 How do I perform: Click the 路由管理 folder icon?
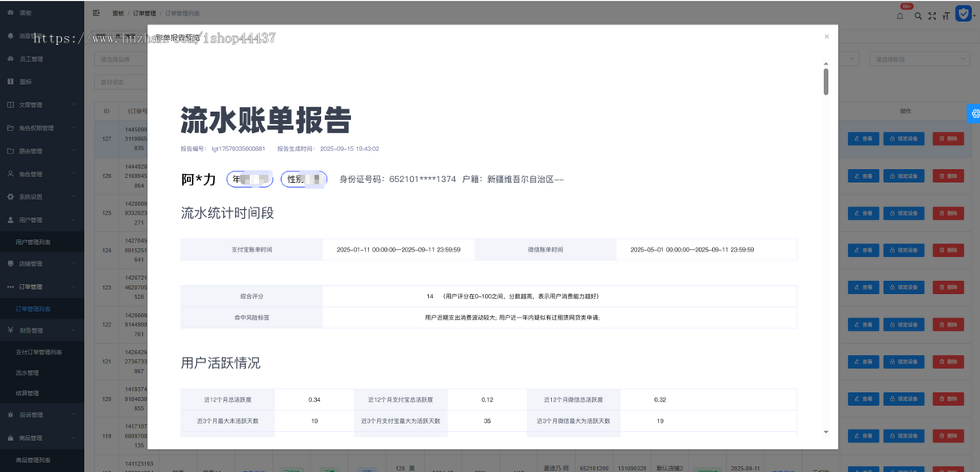11,151
